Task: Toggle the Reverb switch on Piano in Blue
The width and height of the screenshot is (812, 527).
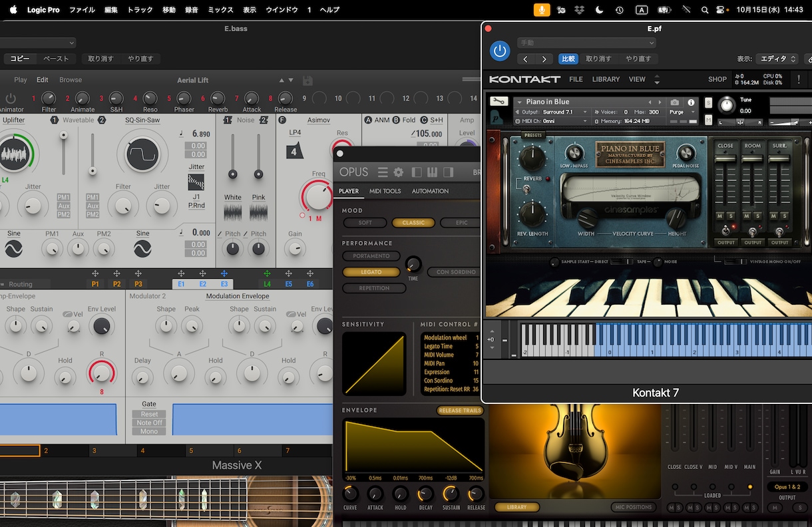Action: coord(526,190)
